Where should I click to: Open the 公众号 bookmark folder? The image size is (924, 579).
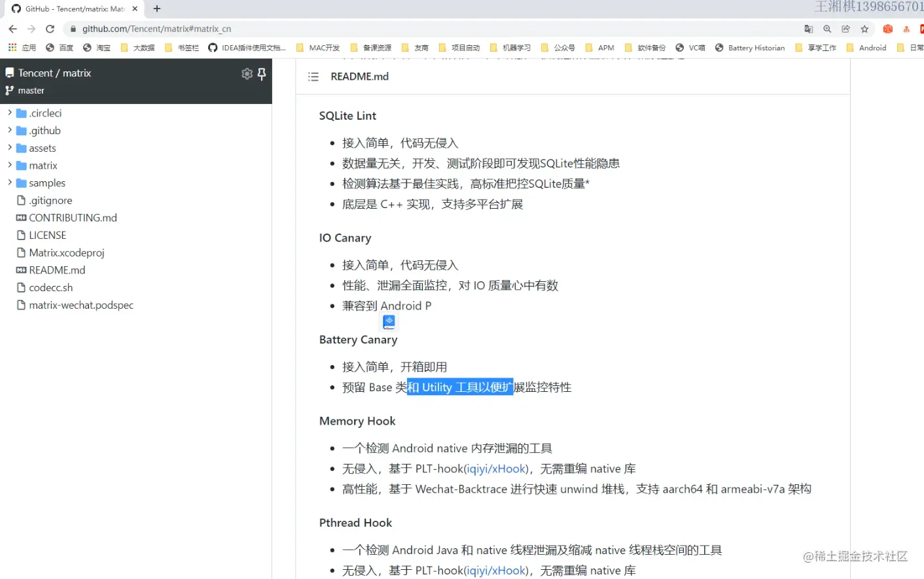(558, 48)
